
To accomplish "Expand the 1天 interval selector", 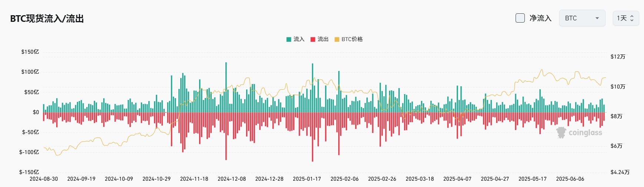I will (x=626, y=18).
